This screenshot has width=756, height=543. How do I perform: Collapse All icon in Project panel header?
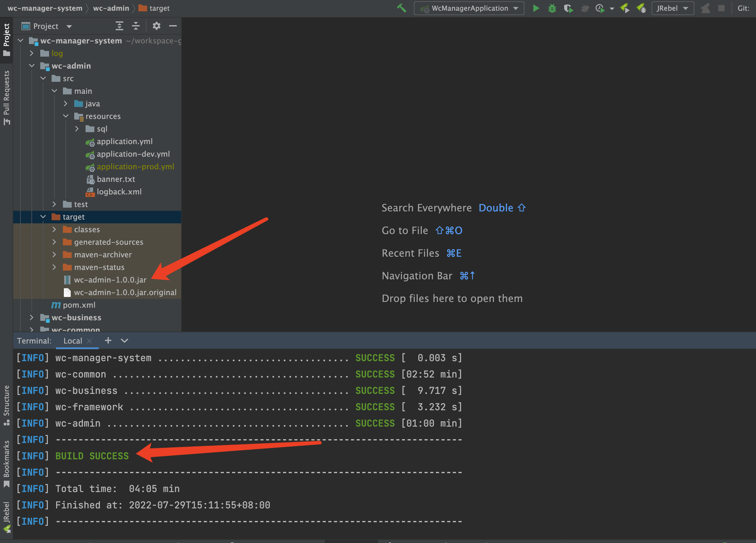point(136,26)
